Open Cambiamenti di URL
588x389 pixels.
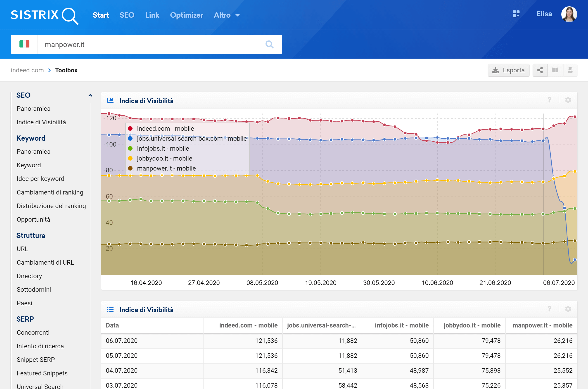[45, 263]
